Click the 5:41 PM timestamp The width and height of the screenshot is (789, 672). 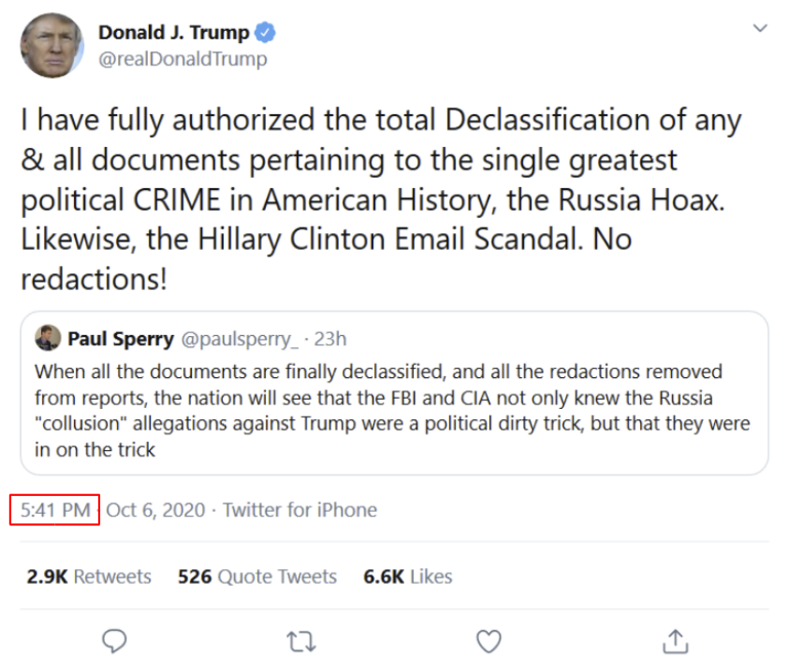pyautogui.click(x=55, y=510)
